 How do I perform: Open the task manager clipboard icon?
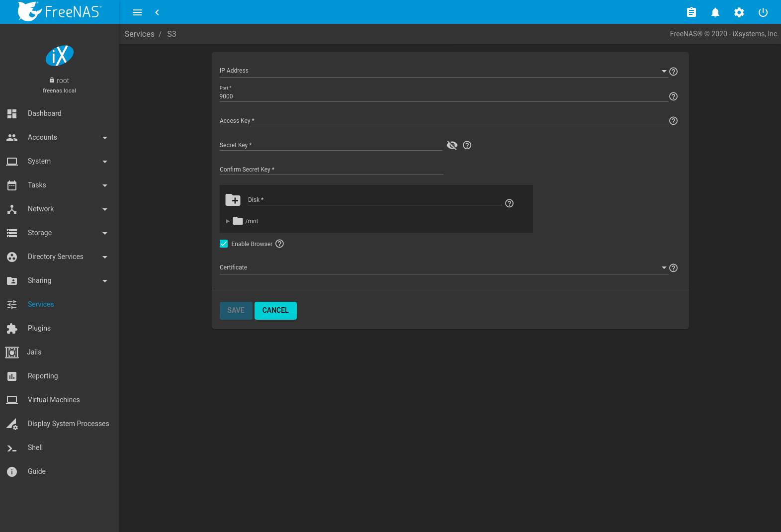pyautogui.click(x=691, y=12)
